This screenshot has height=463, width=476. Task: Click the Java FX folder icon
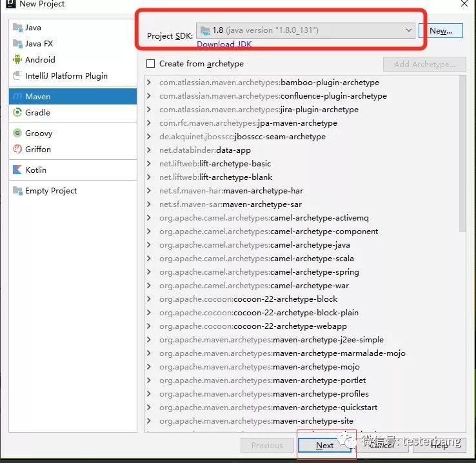(17, 44)
